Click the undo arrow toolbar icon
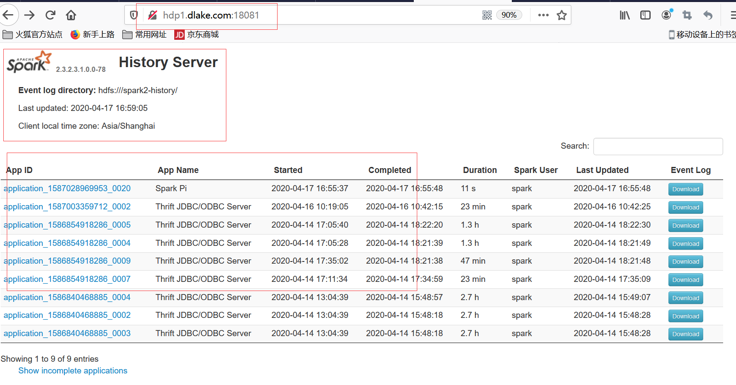 (708, 15)
